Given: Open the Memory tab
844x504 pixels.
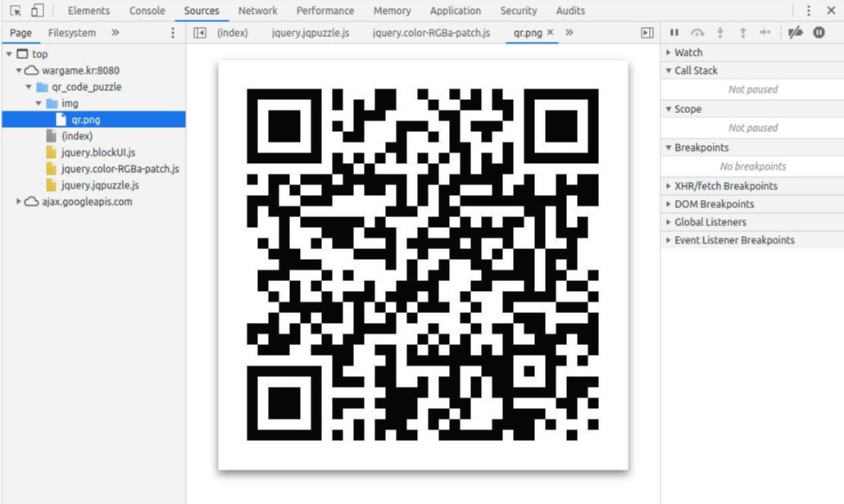Looking at the screenshot, I should click(x=392, y=11).
